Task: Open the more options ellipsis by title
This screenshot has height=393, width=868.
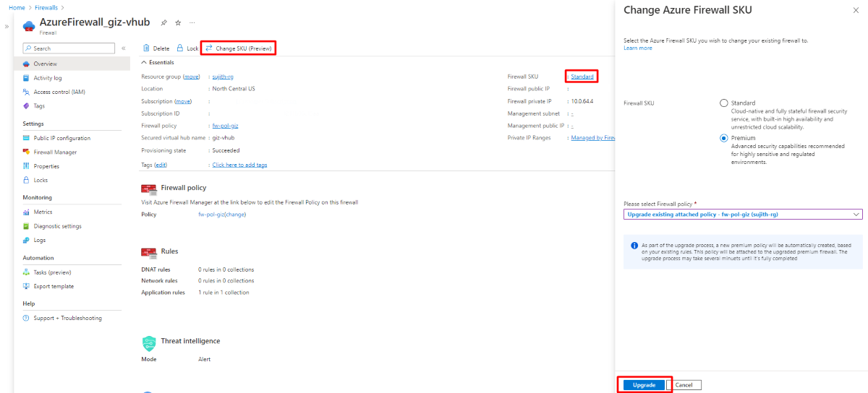Action: [192, 23]
